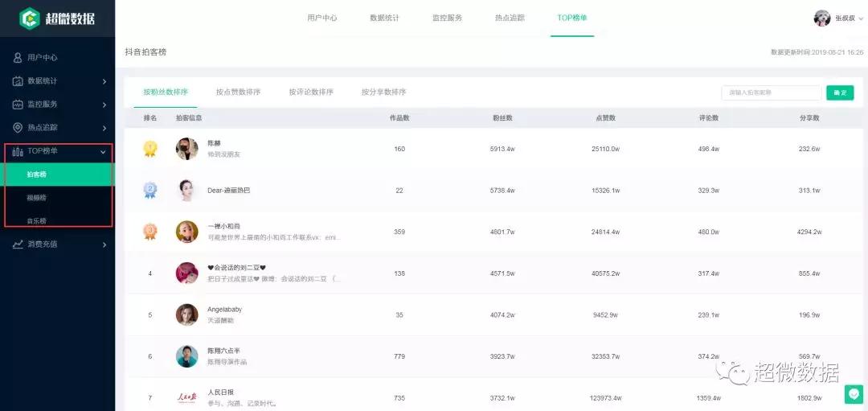Click the 热点追踪 location pin icon
Image resolution: width=868 pixels, height=411 pixels.
pyautogui.click(x=18, y=127)
